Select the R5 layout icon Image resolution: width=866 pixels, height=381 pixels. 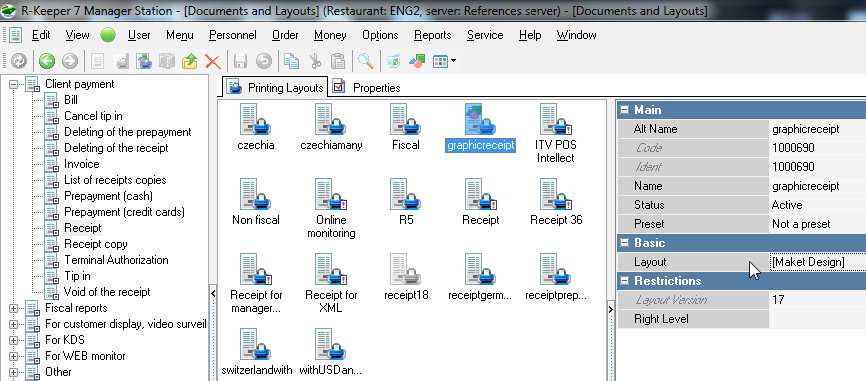tap(406, 202)
